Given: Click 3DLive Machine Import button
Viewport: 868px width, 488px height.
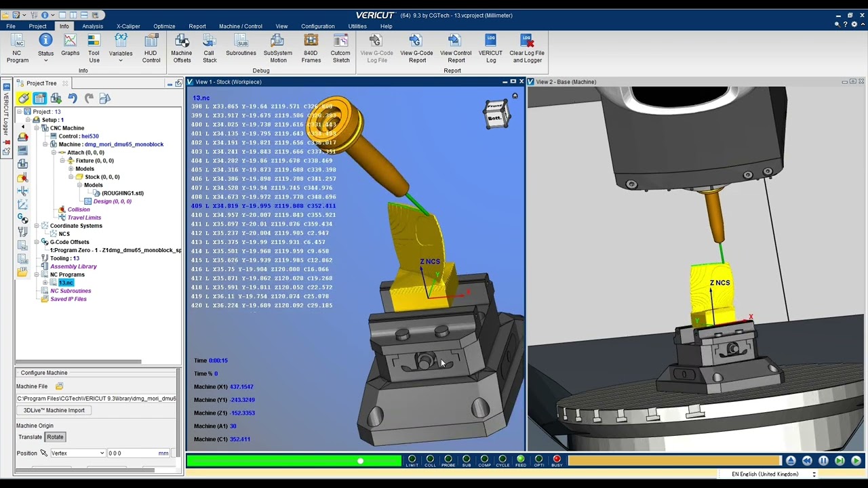Looking at the screenshot, I should point(54,411).
